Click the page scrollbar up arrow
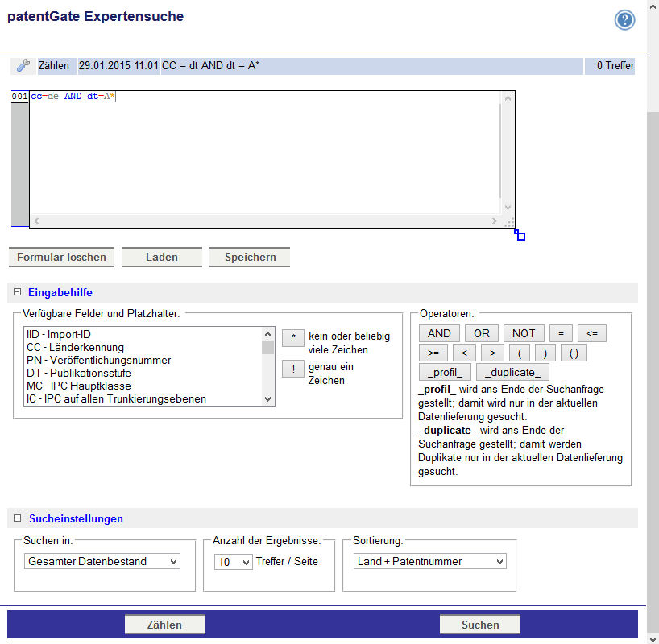This screenshot has width=659, height=644. coord(653,6)
